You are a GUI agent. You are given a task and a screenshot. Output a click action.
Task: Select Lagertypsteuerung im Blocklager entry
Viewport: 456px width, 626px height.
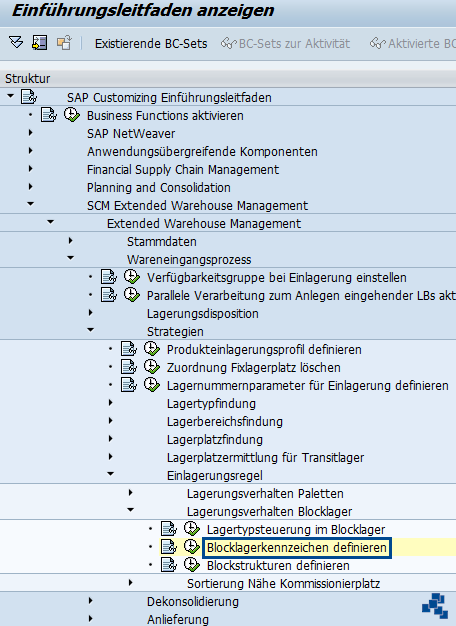[296, 529]
